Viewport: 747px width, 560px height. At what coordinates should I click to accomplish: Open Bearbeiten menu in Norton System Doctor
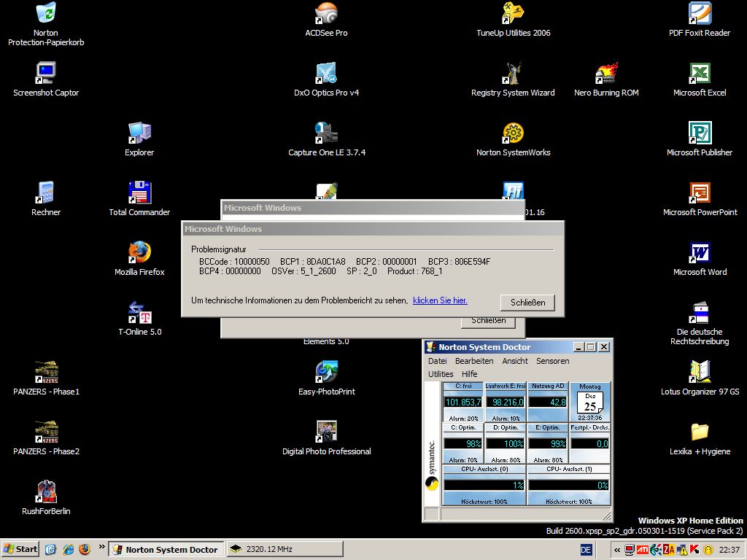click(474, 361)
